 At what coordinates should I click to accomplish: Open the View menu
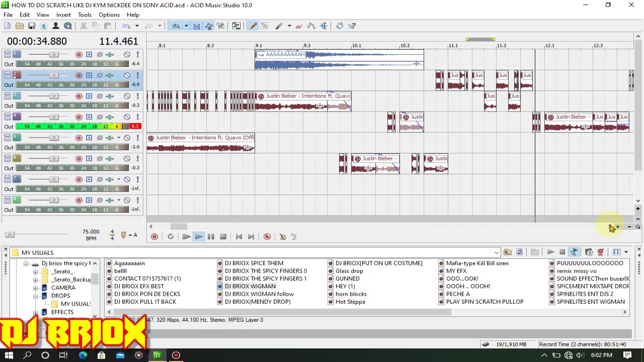click(43, 15)
